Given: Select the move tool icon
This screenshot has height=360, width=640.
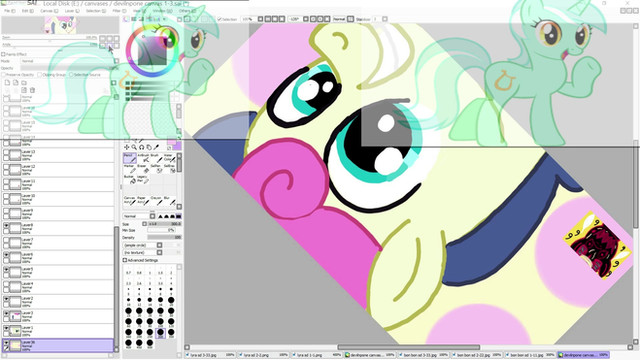Looking at the screenshot, I should [x=127, y=147].
